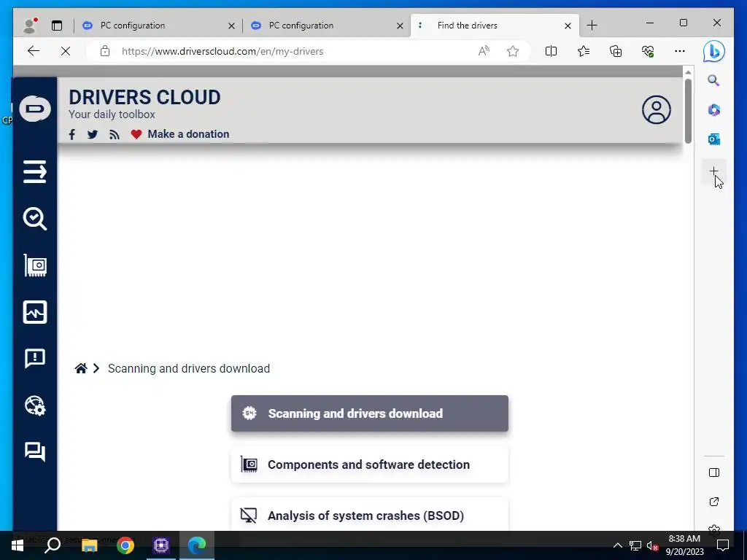Open the scan check magnifier sidebar icon

coord(35,219)
